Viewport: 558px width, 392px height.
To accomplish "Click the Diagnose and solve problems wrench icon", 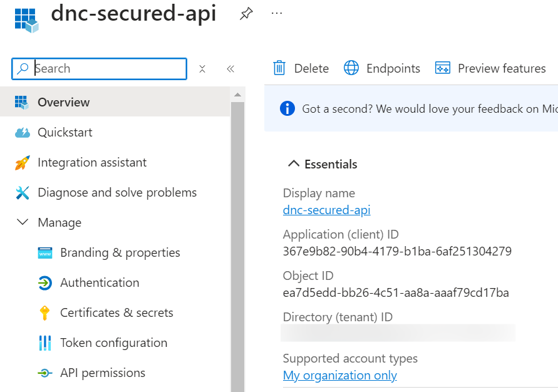I will (22, 193).
